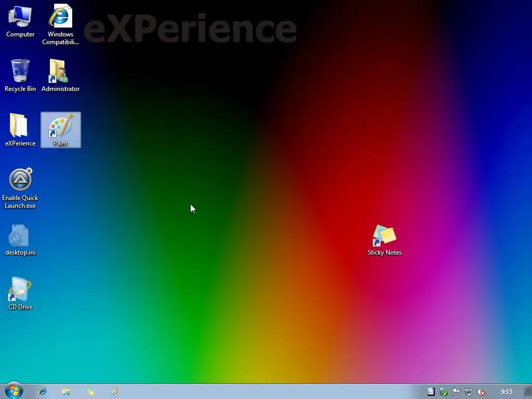
Task: Select the Enable Quick Launch.exe icon
Action: pos(20,188)
